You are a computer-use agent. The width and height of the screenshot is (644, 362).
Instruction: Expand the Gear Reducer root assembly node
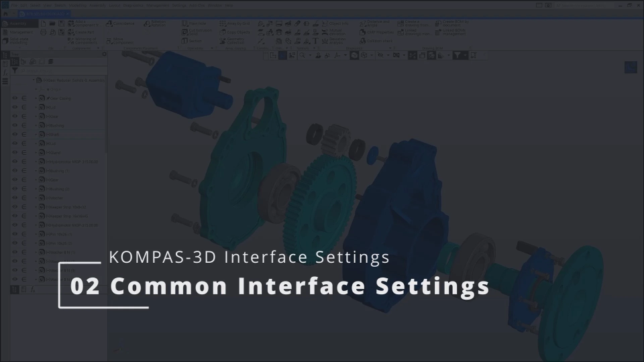pos(34,80)
